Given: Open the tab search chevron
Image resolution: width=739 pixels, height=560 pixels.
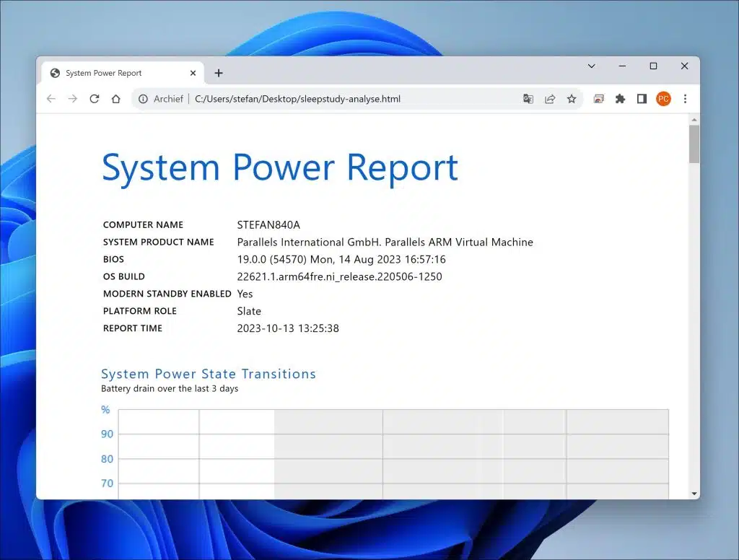Looking at the screenshot, I should click(592, 66).
